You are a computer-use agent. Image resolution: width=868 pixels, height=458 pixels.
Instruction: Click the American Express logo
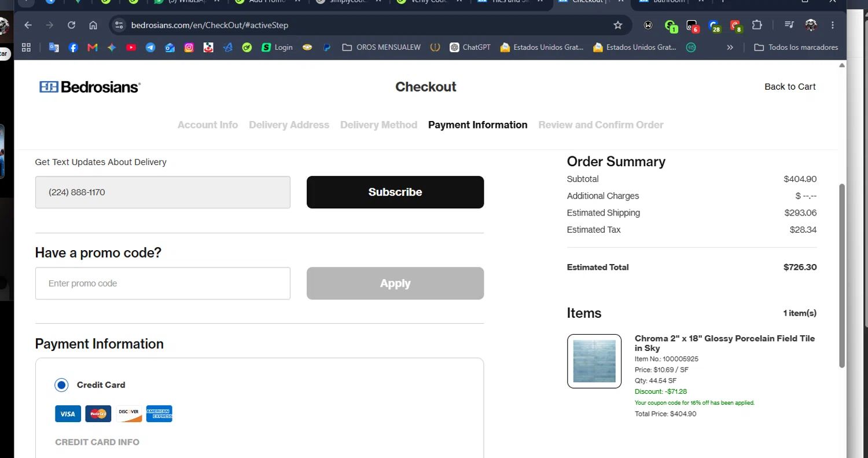point(159,414)
